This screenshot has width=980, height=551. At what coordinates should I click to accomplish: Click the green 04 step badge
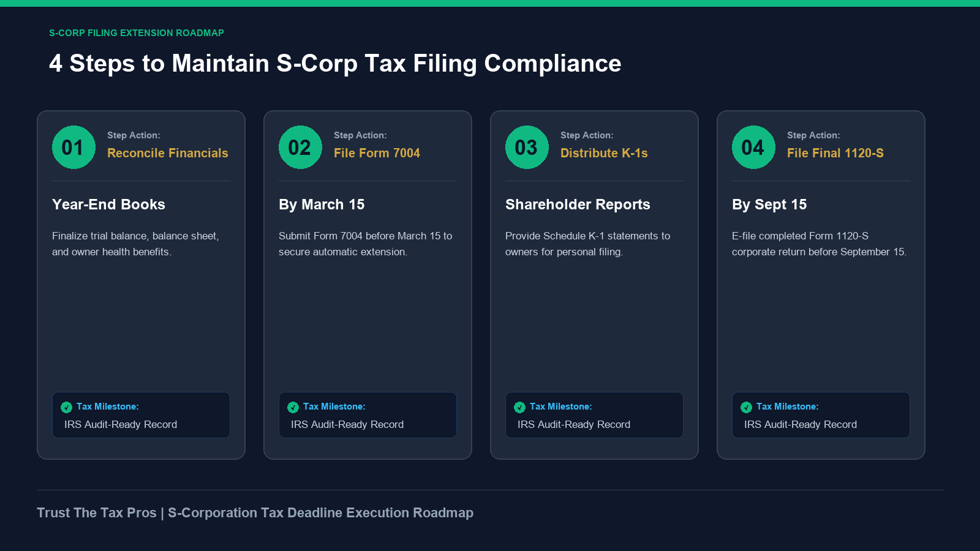[753, 147]
